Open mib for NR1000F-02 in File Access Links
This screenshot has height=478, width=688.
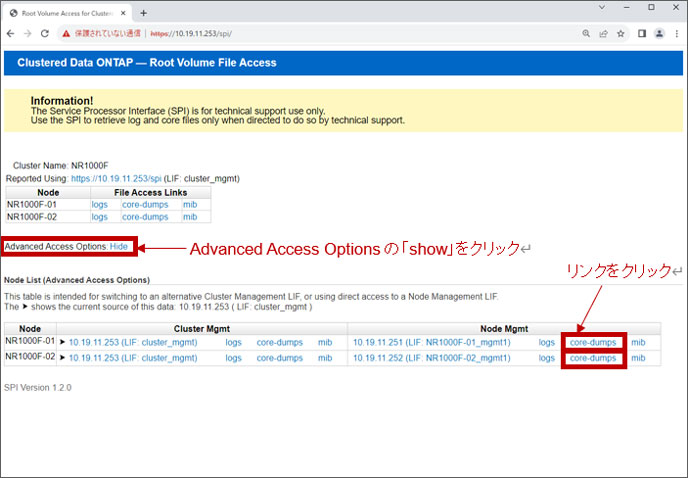click(x=190, y=217)
